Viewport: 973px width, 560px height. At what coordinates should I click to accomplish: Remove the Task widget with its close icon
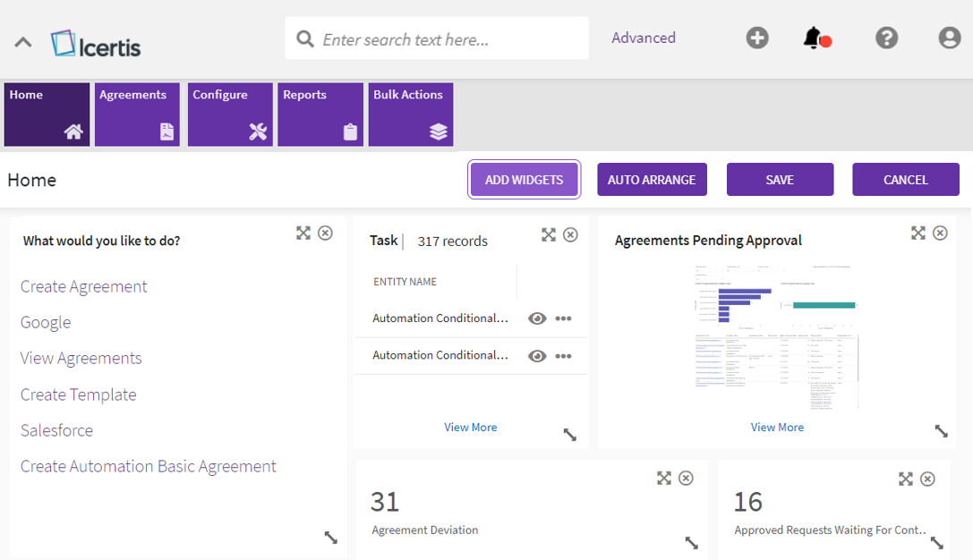[570, 234]
